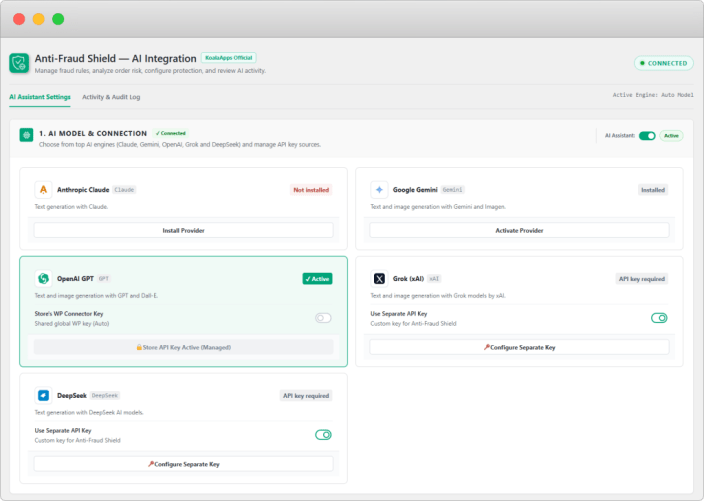Click the xAI tag next to Grok
Screen dimensions: 704x501
point(434,279)
